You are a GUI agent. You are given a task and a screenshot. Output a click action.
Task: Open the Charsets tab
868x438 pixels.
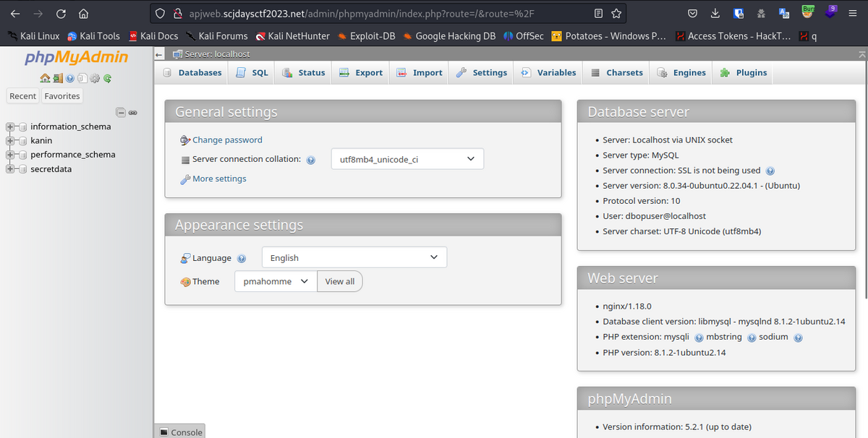(x=616, y=72)
